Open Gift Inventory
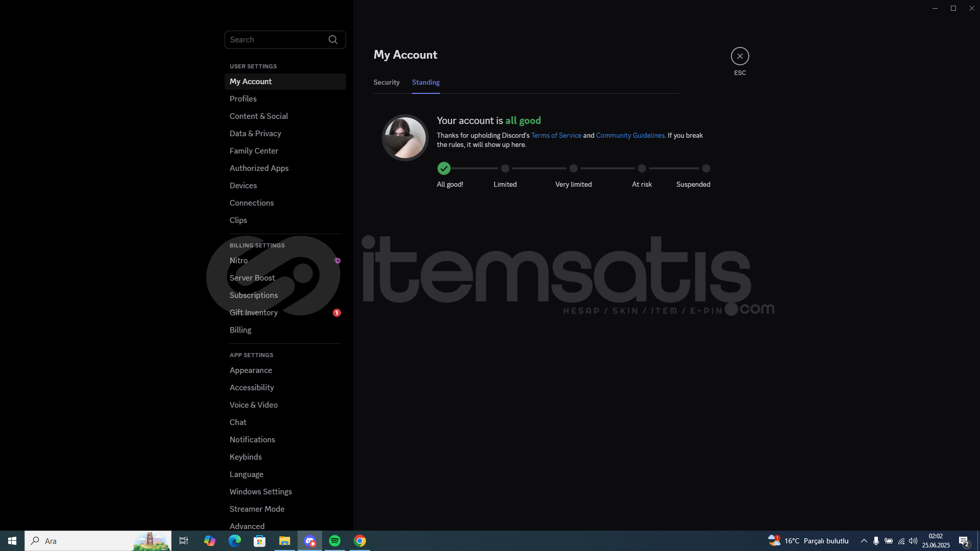 [x=285, y=313]
